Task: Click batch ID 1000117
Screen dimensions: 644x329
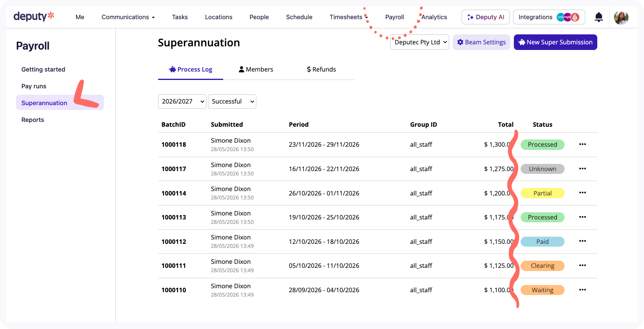Action: tap(174, 169)
